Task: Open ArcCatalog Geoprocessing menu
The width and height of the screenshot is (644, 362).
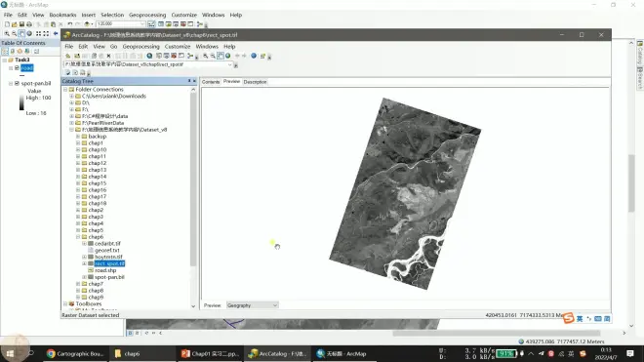Action: (x=141, y=47)
